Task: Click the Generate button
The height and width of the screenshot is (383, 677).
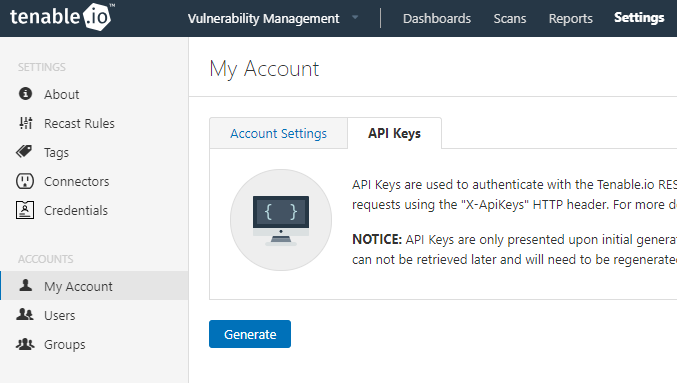Action: [250, 334]
